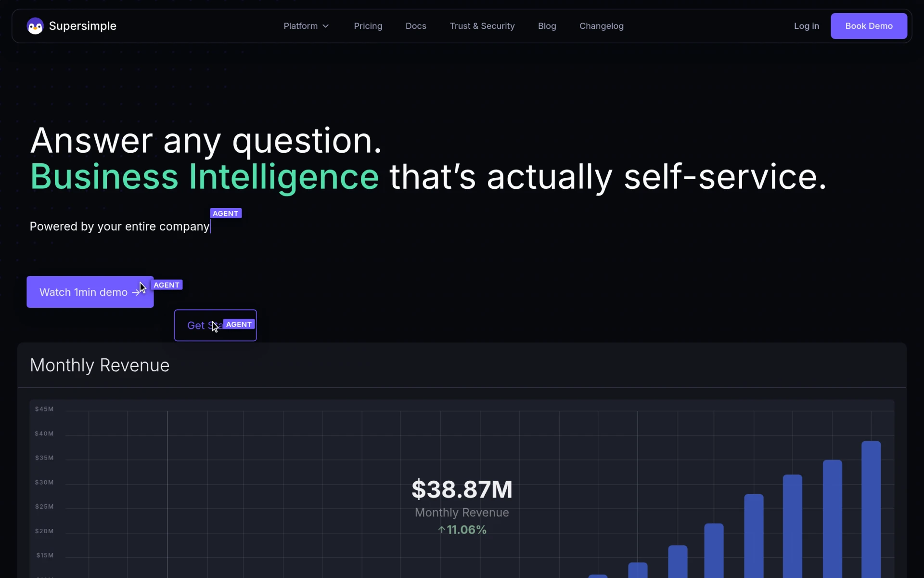The width and height of the screenshot is (924, 578).
Task: Click the $45M axis label
Action: pyautogui.click(x=44, y=409)
